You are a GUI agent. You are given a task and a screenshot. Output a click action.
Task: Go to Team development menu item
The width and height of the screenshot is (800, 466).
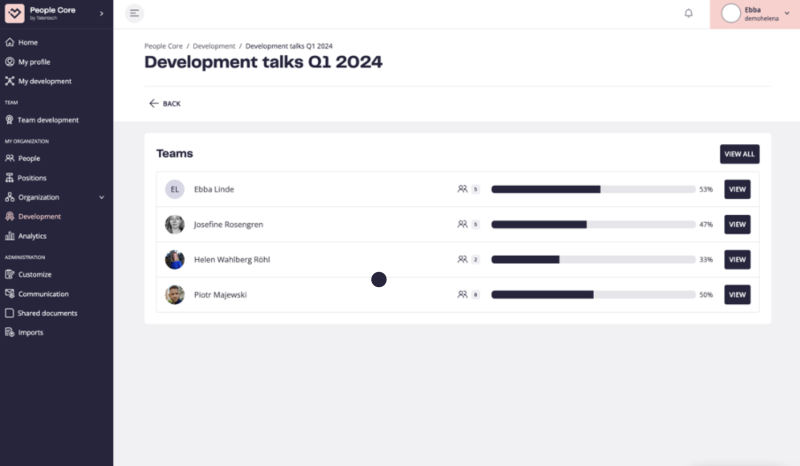coord(48,120)
